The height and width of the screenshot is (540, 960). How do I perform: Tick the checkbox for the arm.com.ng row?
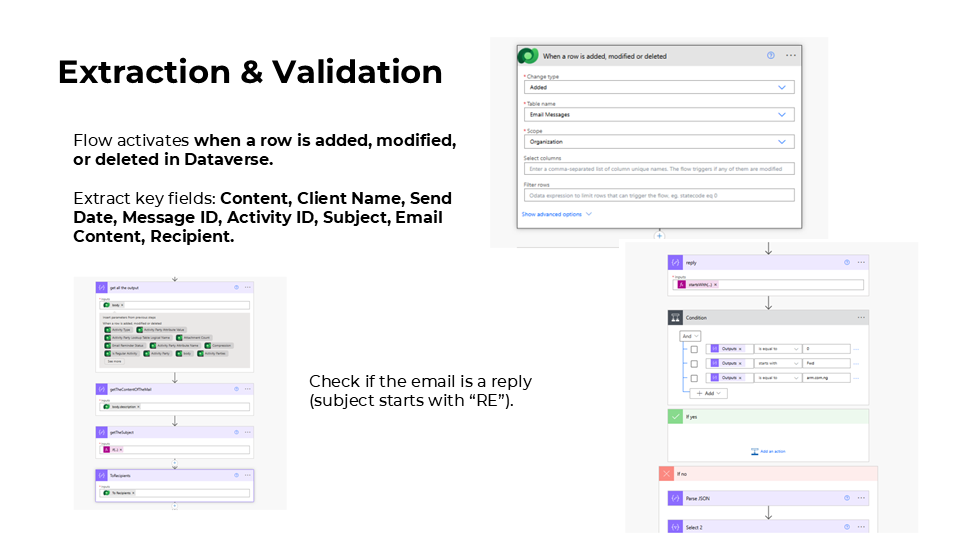point(694,378)
